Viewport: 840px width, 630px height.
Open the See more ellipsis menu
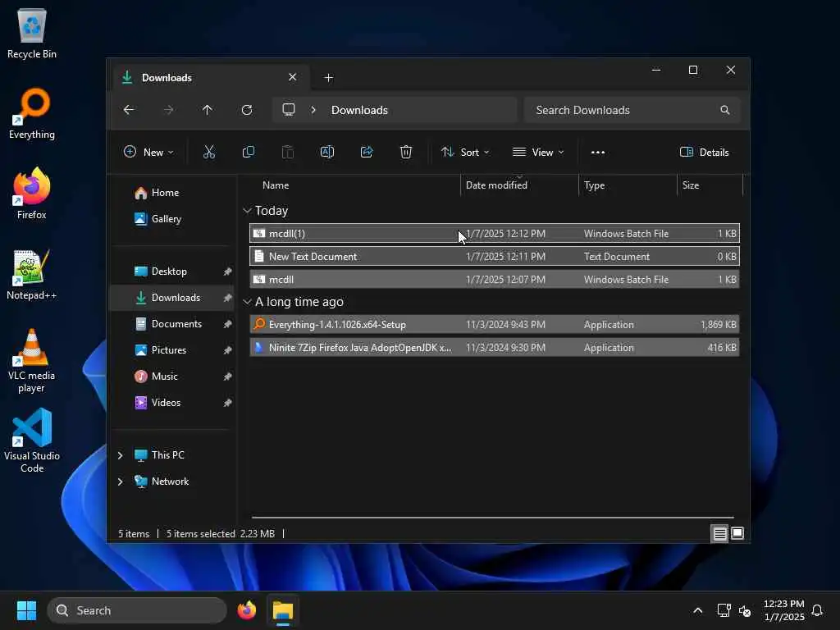point(598,152)
